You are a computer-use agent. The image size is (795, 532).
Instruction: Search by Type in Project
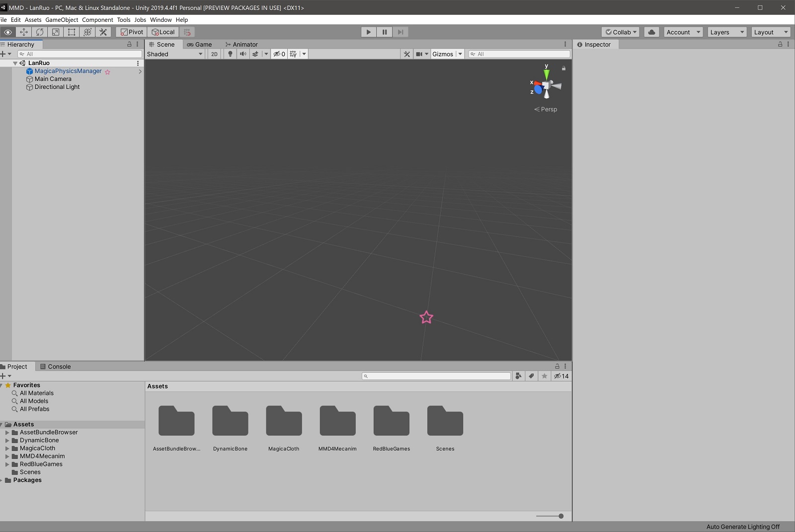point(518,376)
